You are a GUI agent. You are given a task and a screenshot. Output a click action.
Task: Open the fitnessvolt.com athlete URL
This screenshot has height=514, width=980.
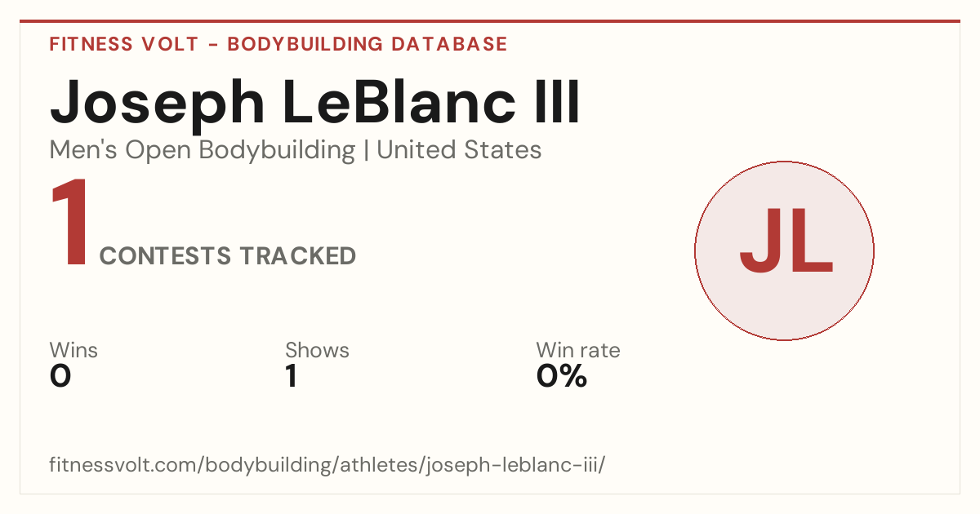327,466
